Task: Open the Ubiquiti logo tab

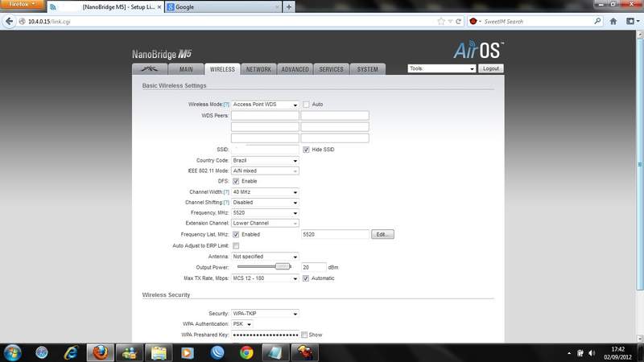Action: click(x=150, y=69)
